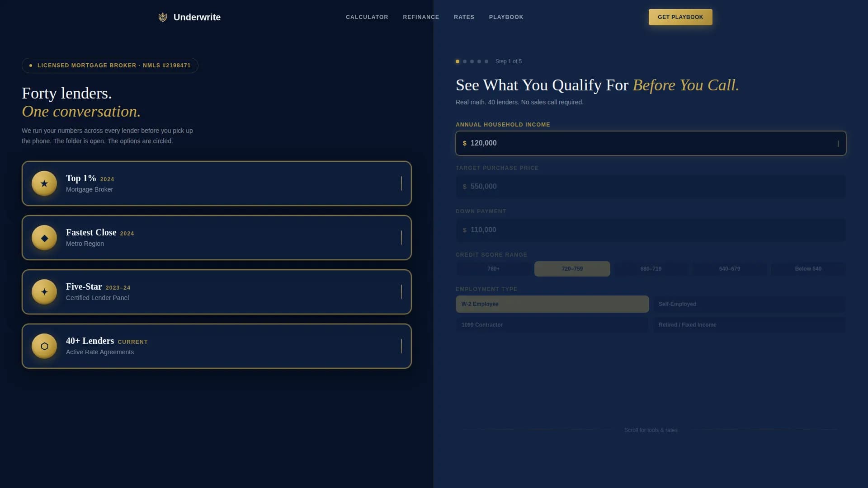868x488 pixels.
Task: Click the GET PLAYBOOK button
Action: pyautogui.click(x=680, y=17)
